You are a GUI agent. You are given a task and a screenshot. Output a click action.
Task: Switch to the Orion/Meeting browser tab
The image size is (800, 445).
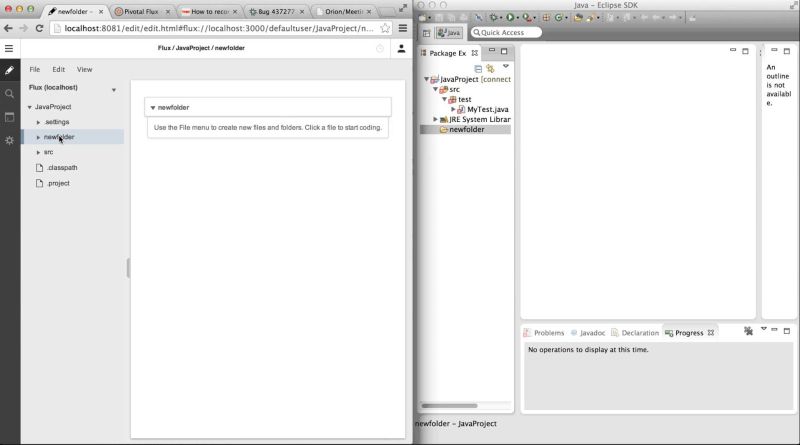[343, 11]
